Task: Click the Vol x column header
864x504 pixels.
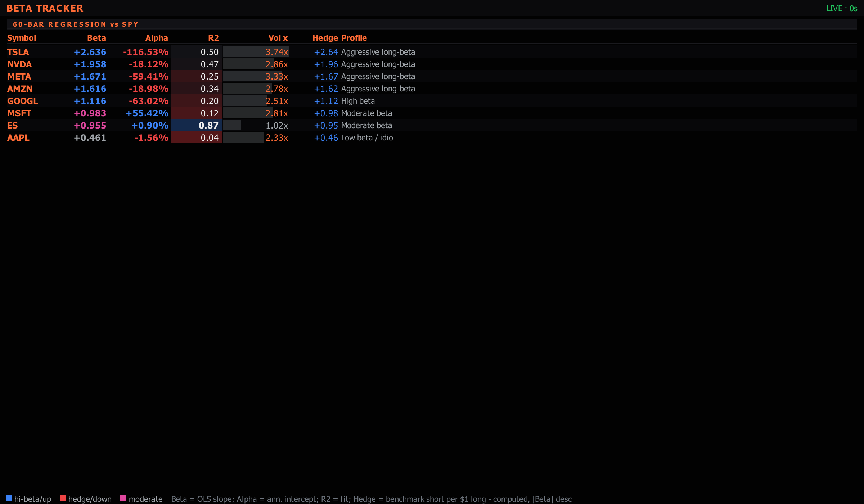Action: point(278,38)
